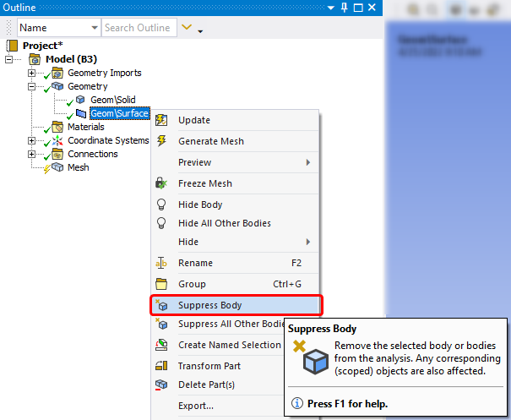511x420 pixels.
Task: Select the Mesh tree item
Action: pyautogui.click(x=79, y=167)
